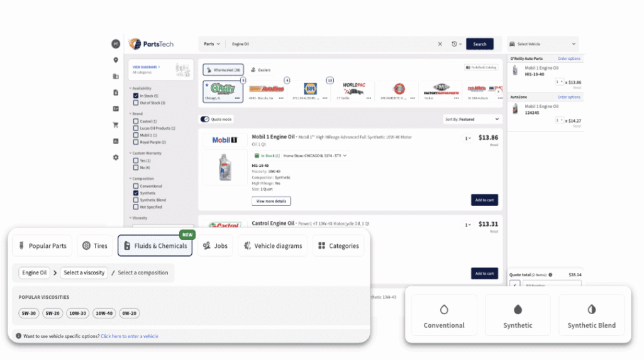Click the Mobil 1 oil bottle image
The width and height of the screenshot is (644, 360).
pos(225,167)
